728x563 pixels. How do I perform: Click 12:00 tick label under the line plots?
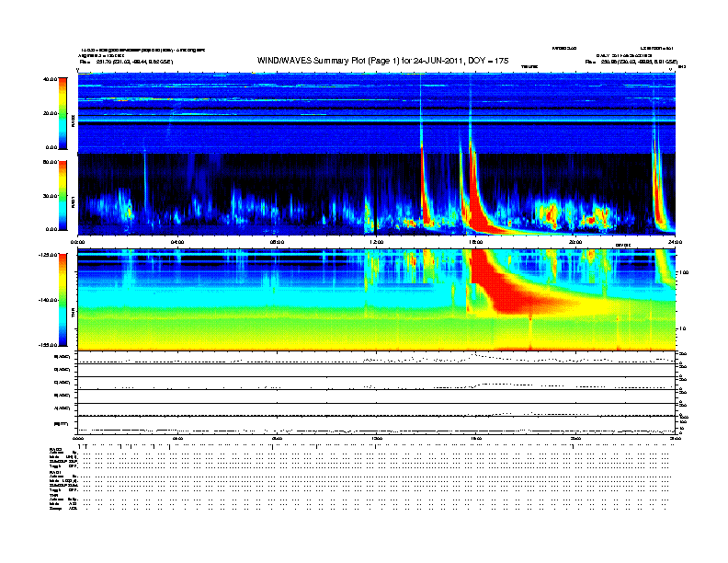[x=376, y=438]
